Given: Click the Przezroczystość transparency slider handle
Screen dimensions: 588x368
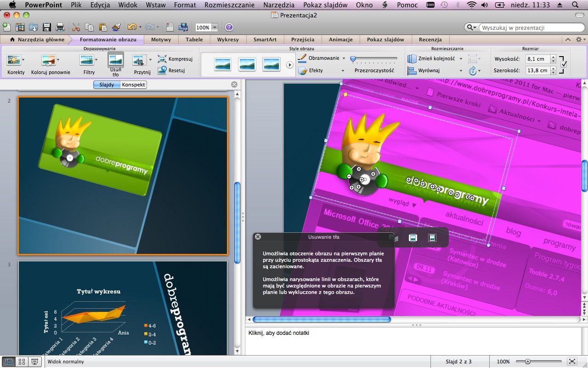Looking at the screenshot, I should click(353, 59).
